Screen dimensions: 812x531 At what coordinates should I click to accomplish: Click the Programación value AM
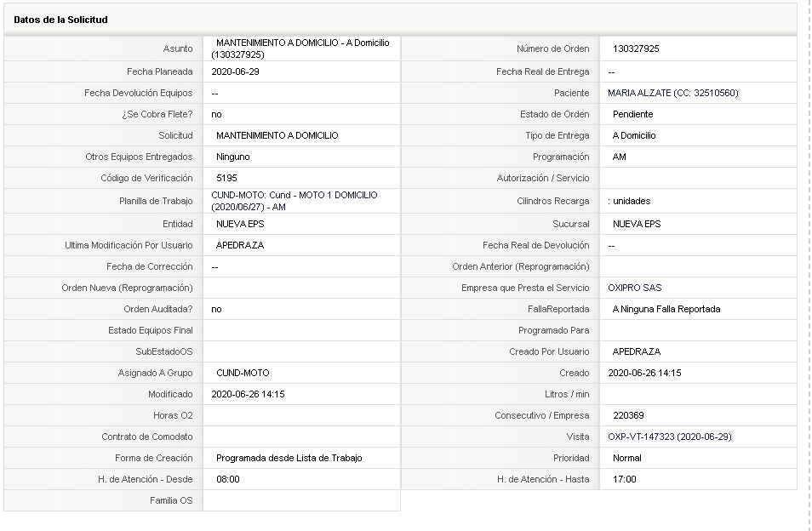(x=620, y=157)
